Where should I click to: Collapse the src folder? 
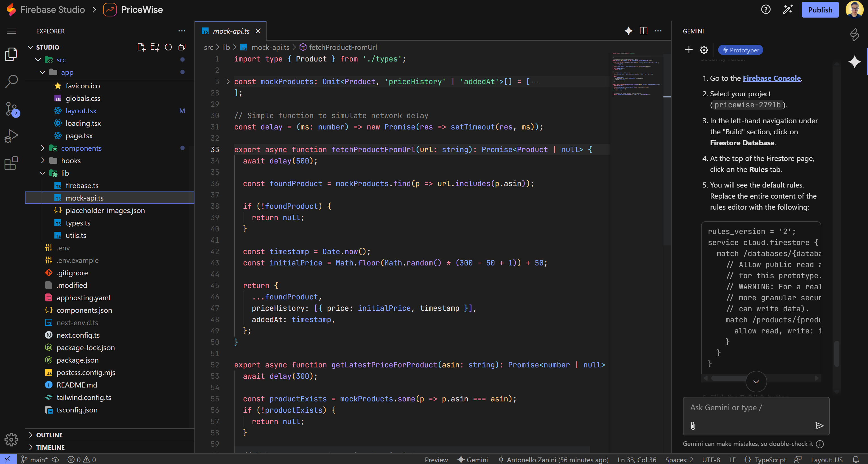pyautogui.click(x=38, y=59)
